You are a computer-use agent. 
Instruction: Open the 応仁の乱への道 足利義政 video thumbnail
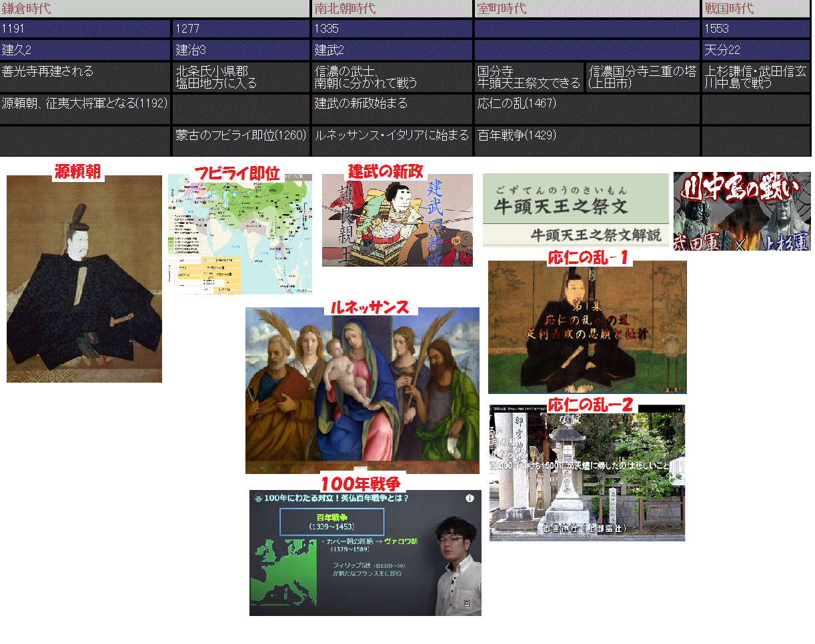click(587, 327)
